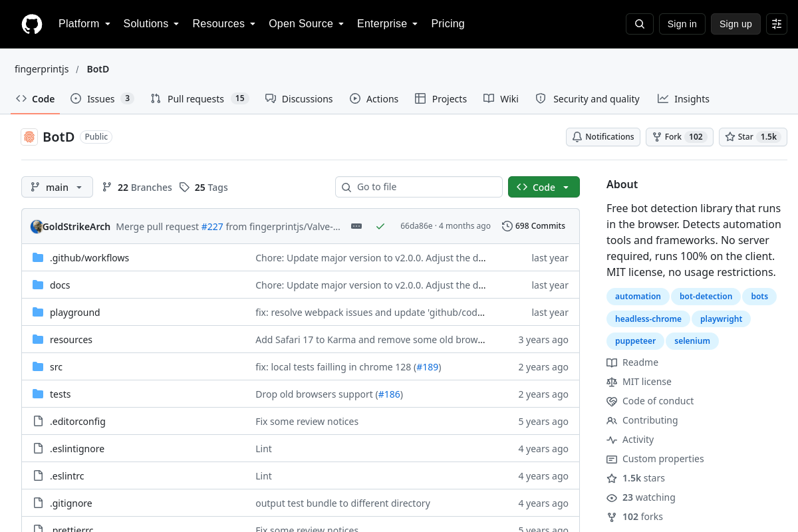Click the BotD fingerprint repository avatar
This screenshot has height=532, width=798.
(29, 137)
